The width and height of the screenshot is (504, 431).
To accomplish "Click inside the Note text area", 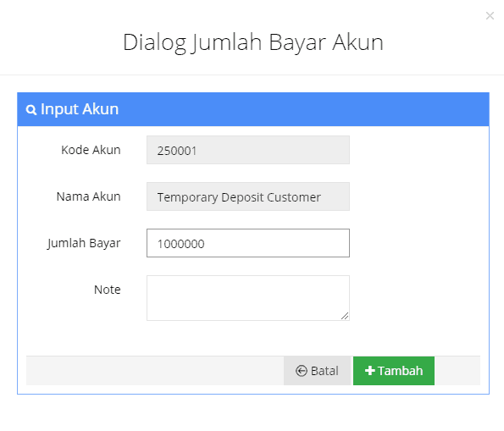I will [248, 298].
